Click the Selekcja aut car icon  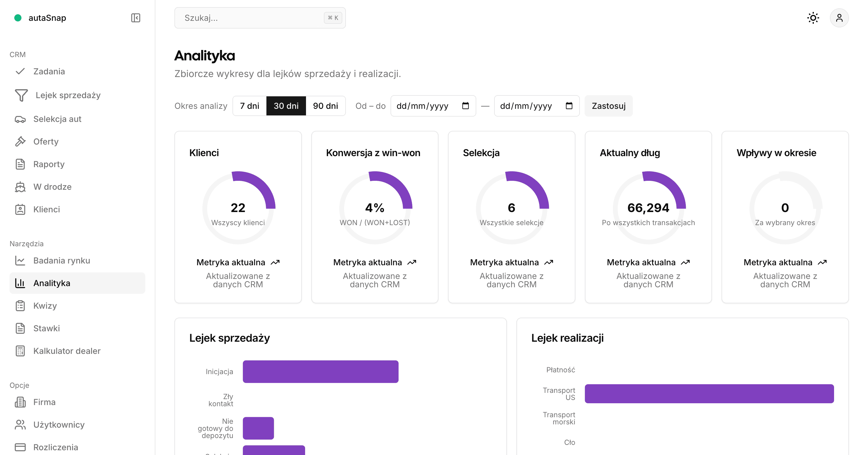pyautogui.click(x=20, y=119)
